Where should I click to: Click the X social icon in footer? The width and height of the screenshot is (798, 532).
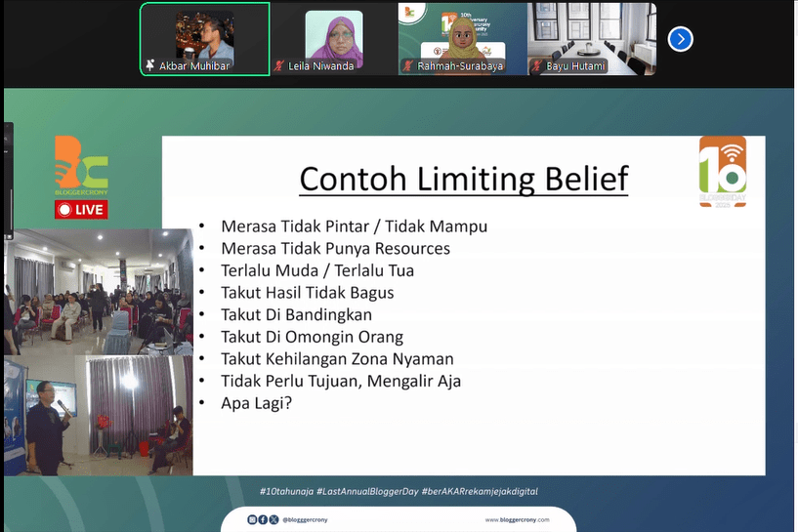(273, 519)
